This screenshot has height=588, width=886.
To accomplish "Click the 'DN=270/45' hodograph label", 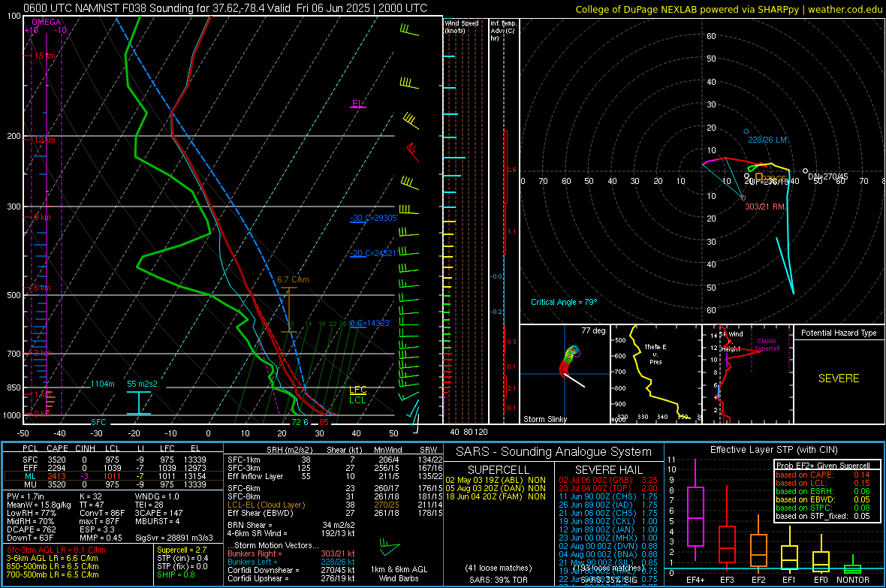I will tap(827, 176).
